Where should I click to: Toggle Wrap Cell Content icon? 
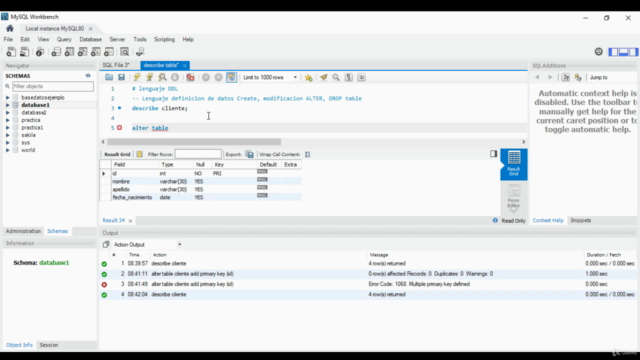tap(307, 154)
